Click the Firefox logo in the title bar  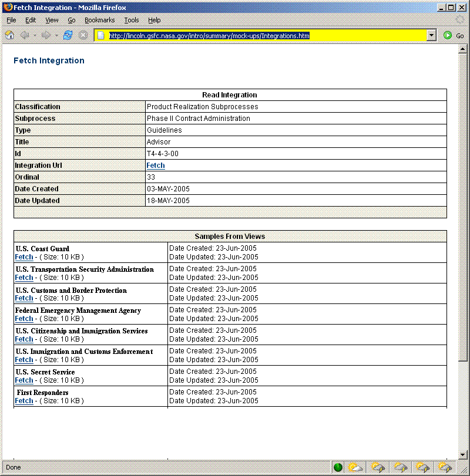click(8, 7)
